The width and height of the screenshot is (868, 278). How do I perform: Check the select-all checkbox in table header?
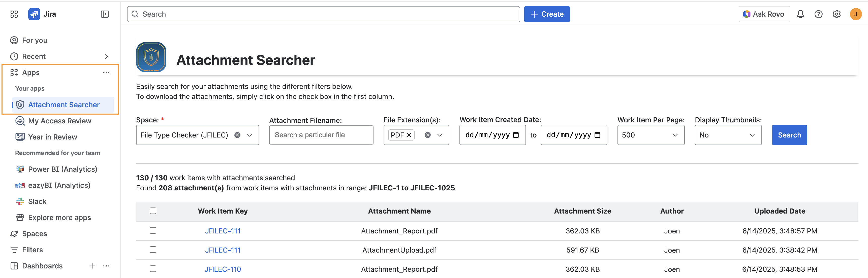click(153, 211)
